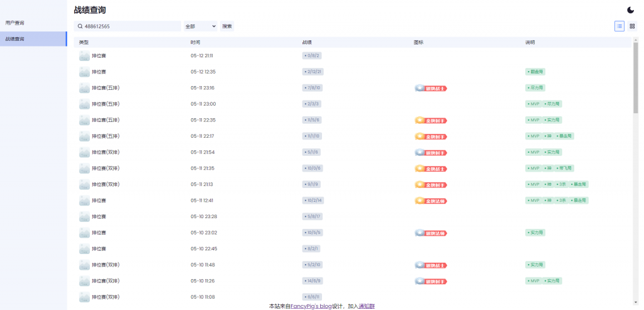Open hero thumbnail for 05-12 21:11 match
Screen dimensions: 644x310
pyautogui.click(x=84, y=56)
